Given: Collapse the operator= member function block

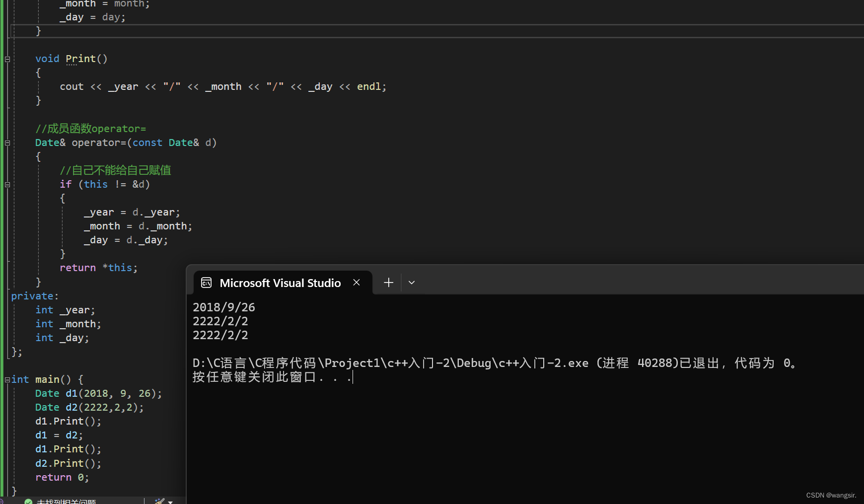Looking at the screenshot, I should tap(7, 143).
